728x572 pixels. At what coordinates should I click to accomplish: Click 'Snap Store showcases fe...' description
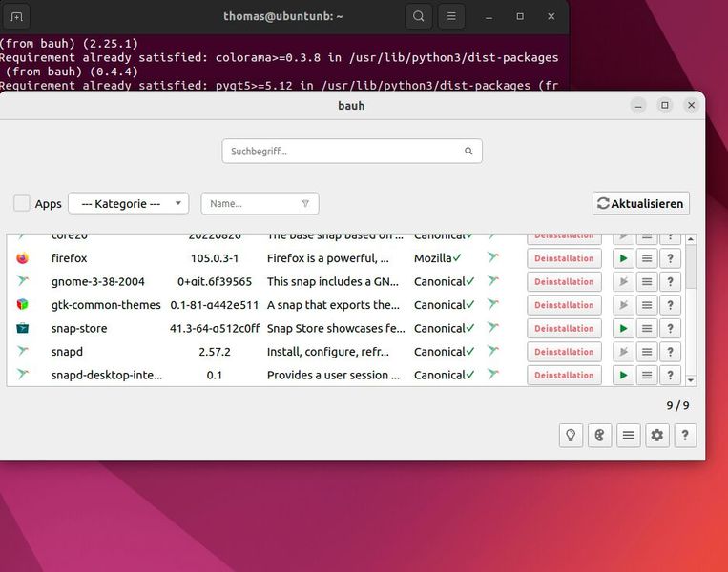tap(336, 329)
